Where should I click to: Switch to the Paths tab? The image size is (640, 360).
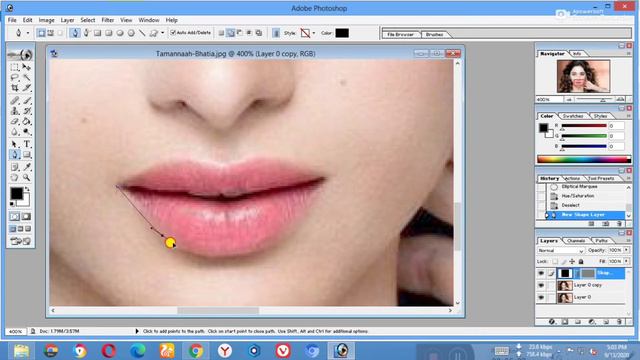tap(601, 241)
